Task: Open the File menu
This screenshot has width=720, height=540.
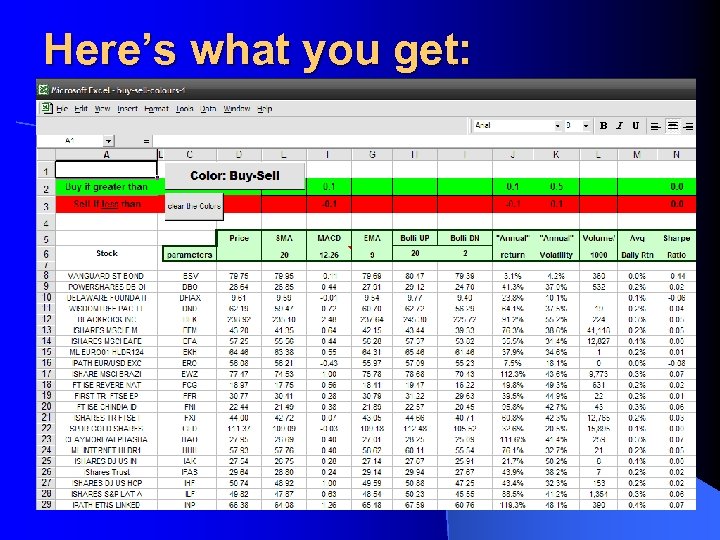Action: 62,109
